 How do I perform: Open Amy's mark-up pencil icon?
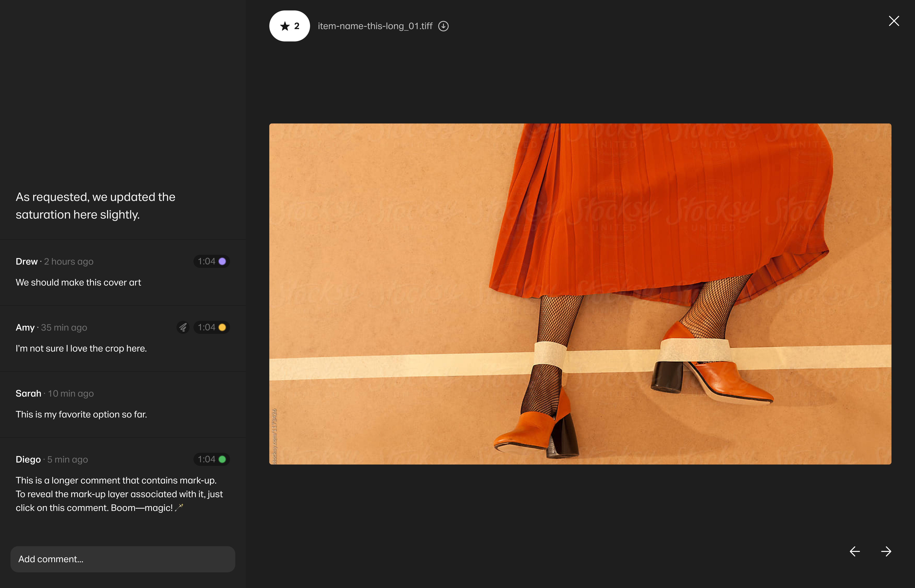183,327
